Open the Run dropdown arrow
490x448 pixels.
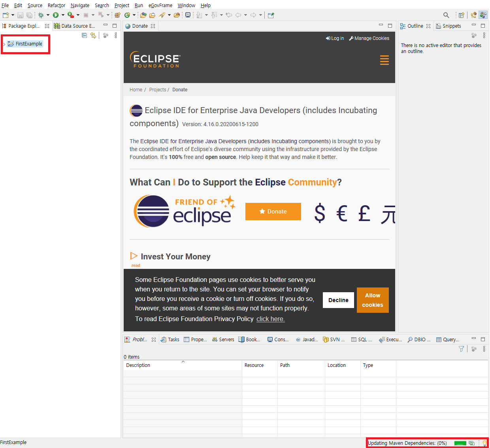click(x=63, y=15)
